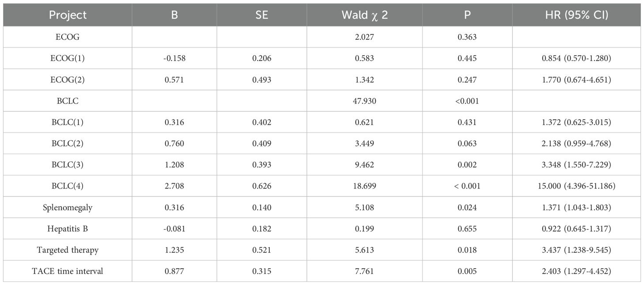Select the Splenomegaly P value 0.024

pos(467,207)
